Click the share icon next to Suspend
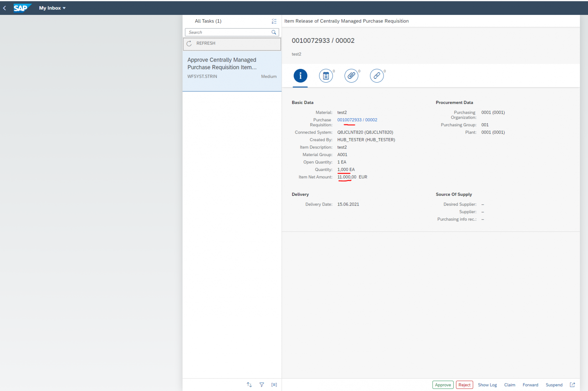588x391 pixels. pos(572,384)
